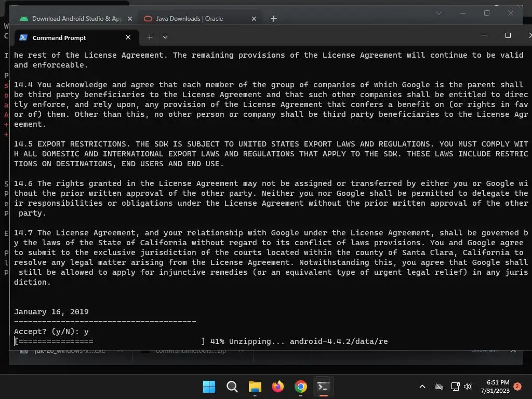Maximize the Chrome browser window
Viewport: 532px width, 399px height.
(486, 13)
